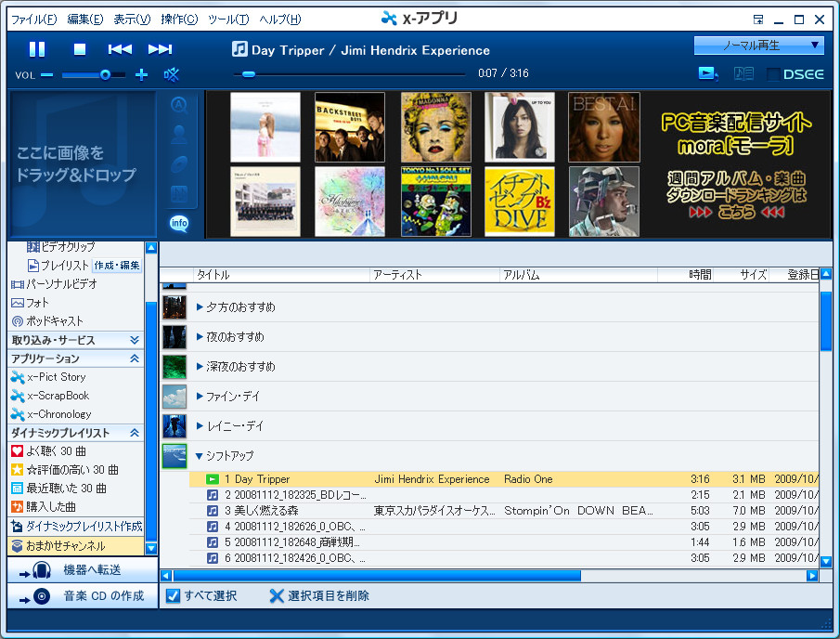This screenshot has height=639, width=840.
Task: Select フォト in the sidebar
Action: [30, 303]
